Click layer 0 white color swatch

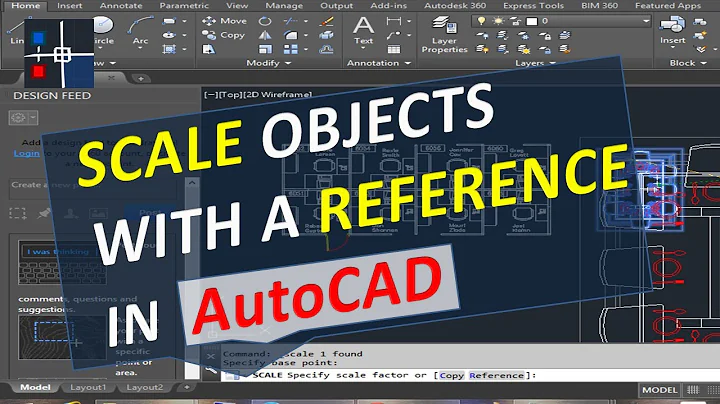click(532, 21)
